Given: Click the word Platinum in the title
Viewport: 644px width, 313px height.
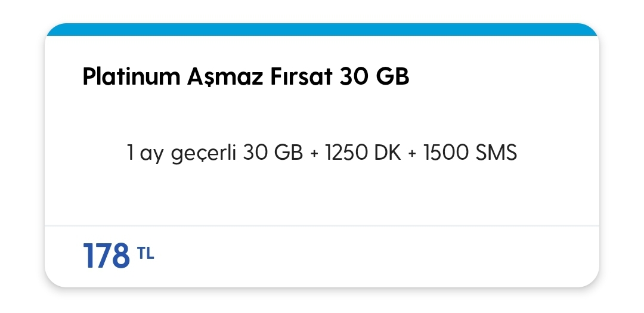Looking at the screenshot, I should click(131, 78).
